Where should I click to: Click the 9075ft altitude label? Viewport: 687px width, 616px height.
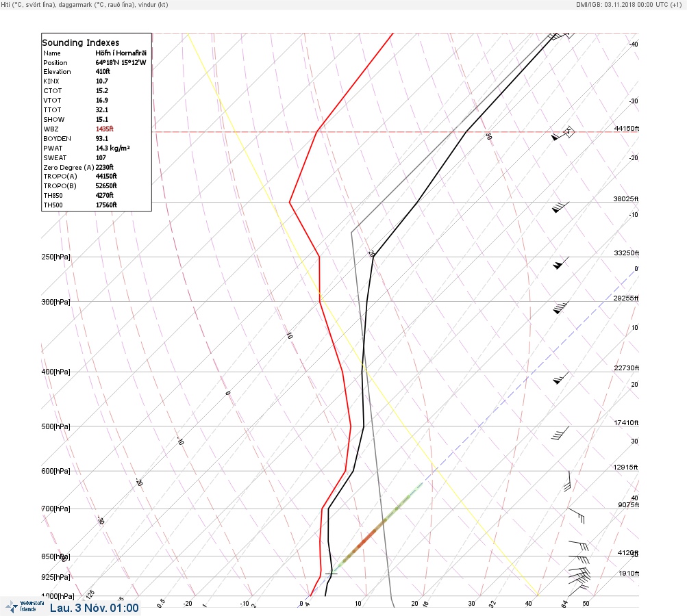click(628, 505)
